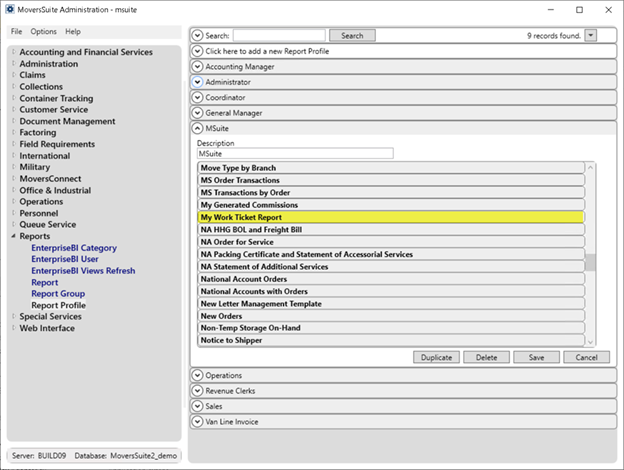Expand the Coordinator profile chevron icon
Screen dimensions: 624x470
pyautogui.click(x=197, y=98)
